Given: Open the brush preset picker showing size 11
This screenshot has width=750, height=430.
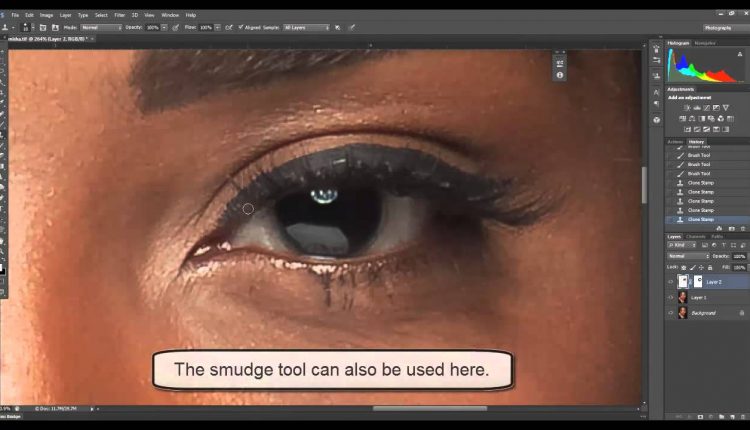Looking at the screenshot, I should pos(28,28).
